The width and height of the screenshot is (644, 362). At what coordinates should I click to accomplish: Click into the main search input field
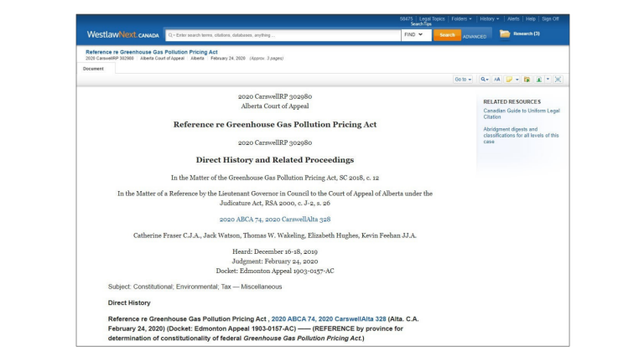[283, 35]
